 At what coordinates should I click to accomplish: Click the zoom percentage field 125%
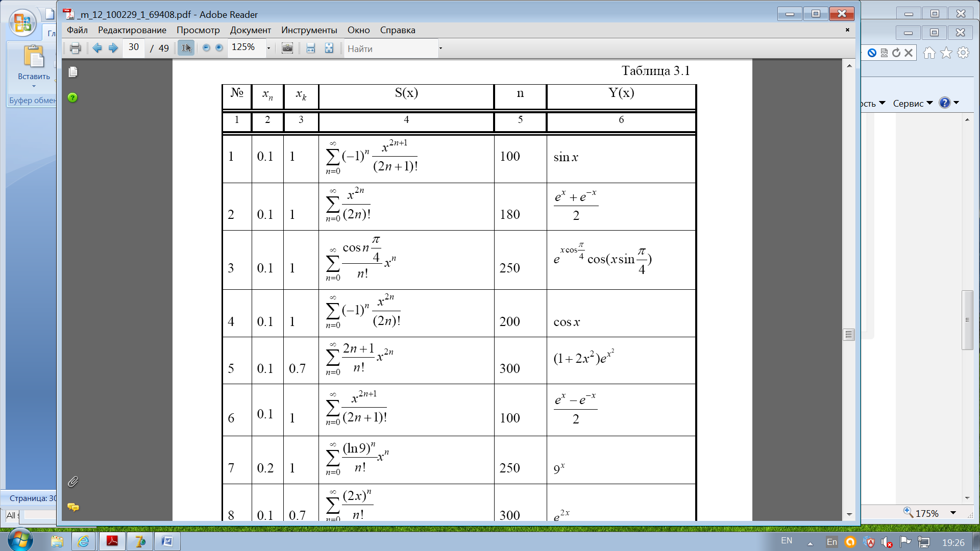pos(246,48)
